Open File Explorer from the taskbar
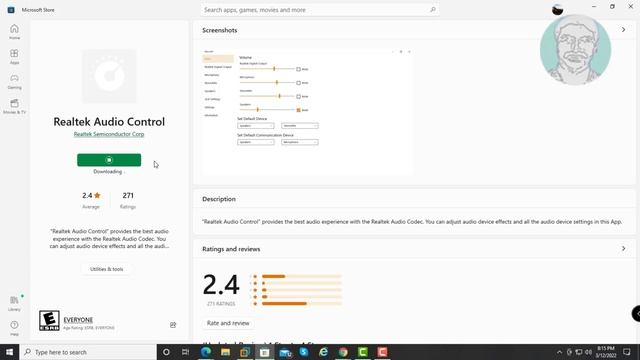This screenshot has width=640, height=360. pos(225,352)
